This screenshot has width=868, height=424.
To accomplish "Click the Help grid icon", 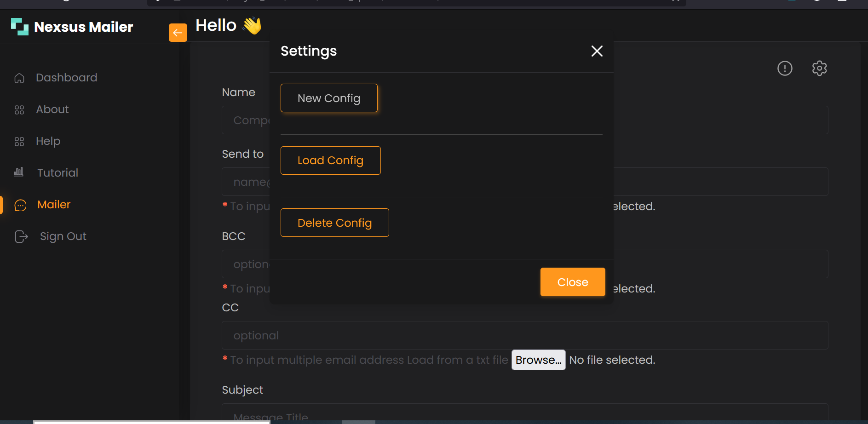I will (19, 142).
